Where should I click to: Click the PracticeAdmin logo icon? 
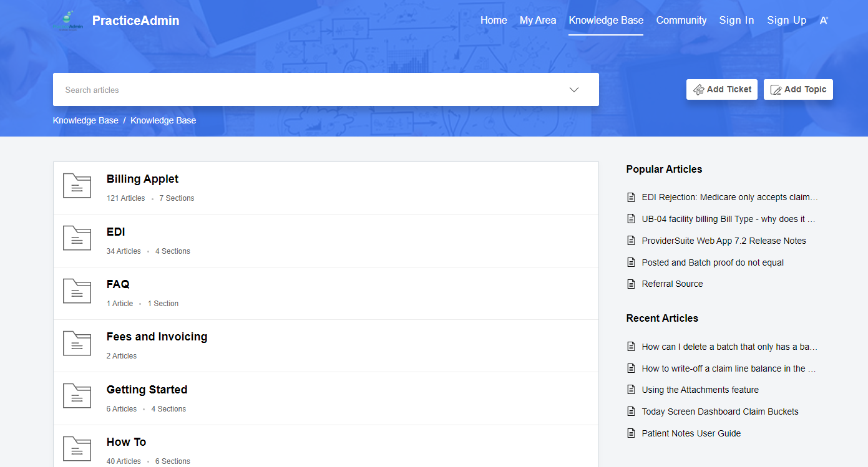[x=68, y=21]
